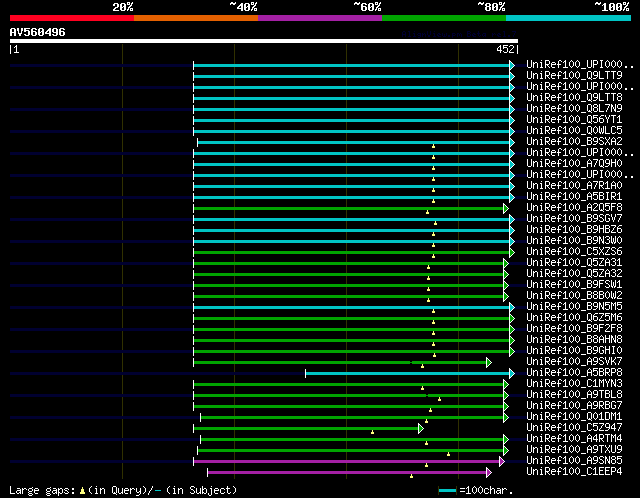The width and height of the screenshot is (640, 498).
Task: Select the UniRef100_A2Q5F8 label
Action: click(x=574, y=208)
